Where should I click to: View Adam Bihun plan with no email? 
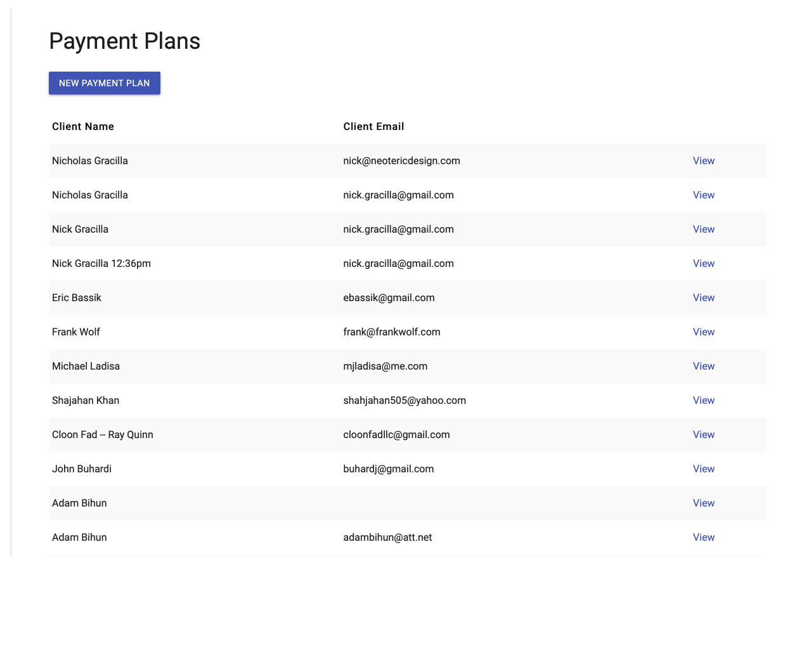[703, 503]
